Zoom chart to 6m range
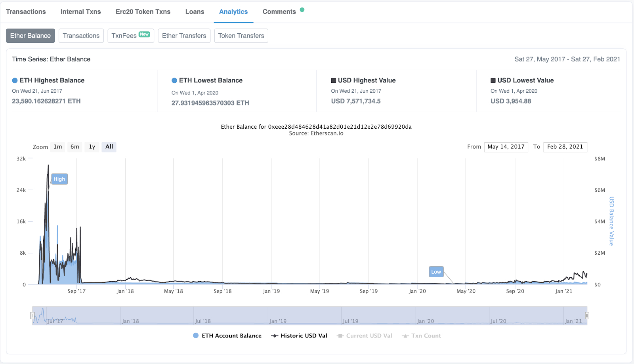Screen dimensions: 634x364 [x=75, y=147]
